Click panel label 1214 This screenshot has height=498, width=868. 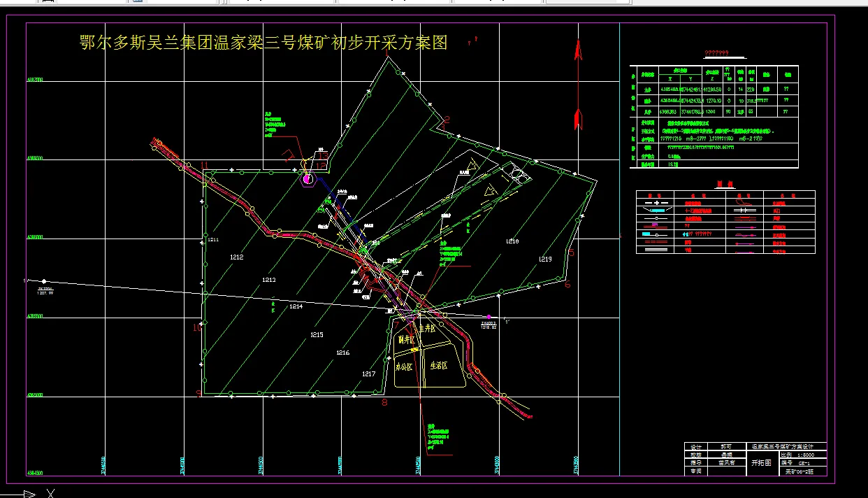[x=296, y=306]
